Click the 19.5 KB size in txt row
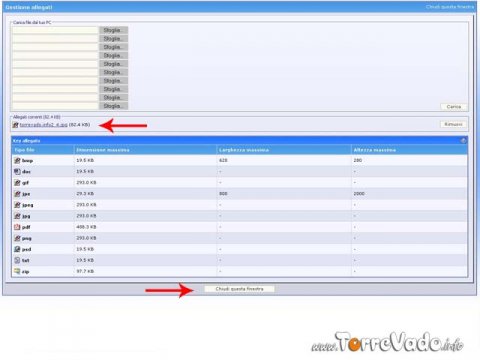The image size is (480, 360). click(85, 260)
